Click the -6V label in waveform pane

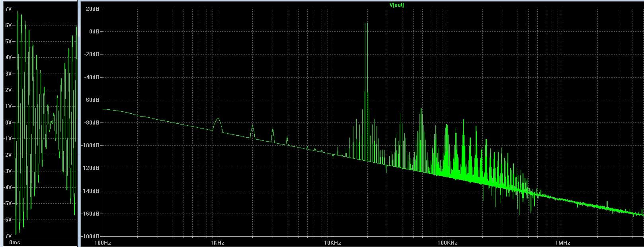(8, 220)
